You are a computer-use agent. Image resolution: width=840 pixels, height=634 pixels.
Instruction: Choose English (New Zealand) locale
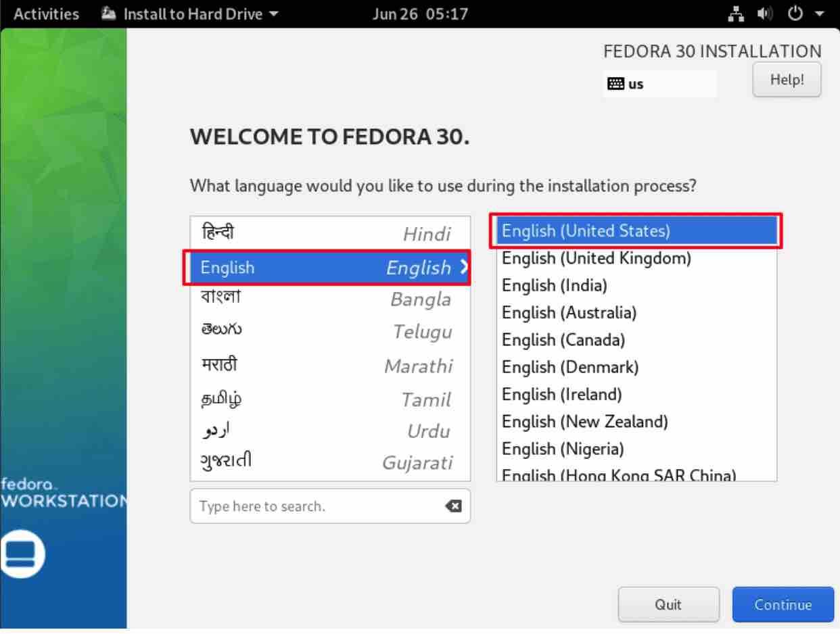click(x=636, y=421)
